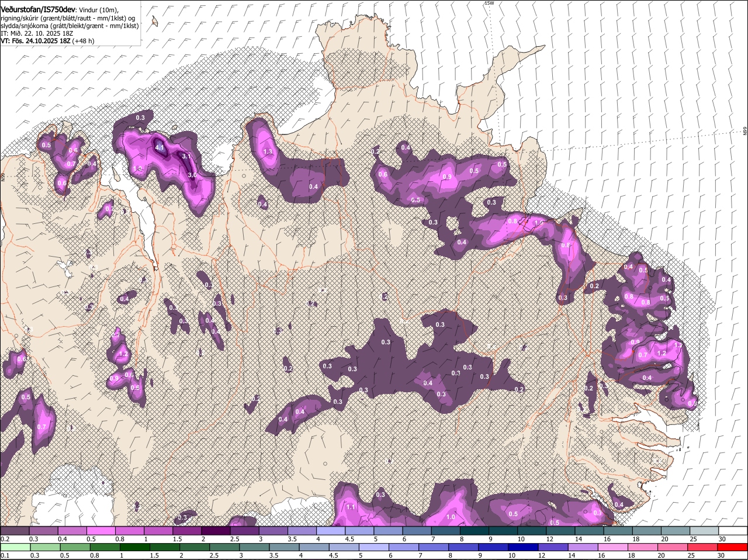Select upper scale swatch starting at 1.5
This screenshot has width=748, height=560.
click(x=187, y=531)
